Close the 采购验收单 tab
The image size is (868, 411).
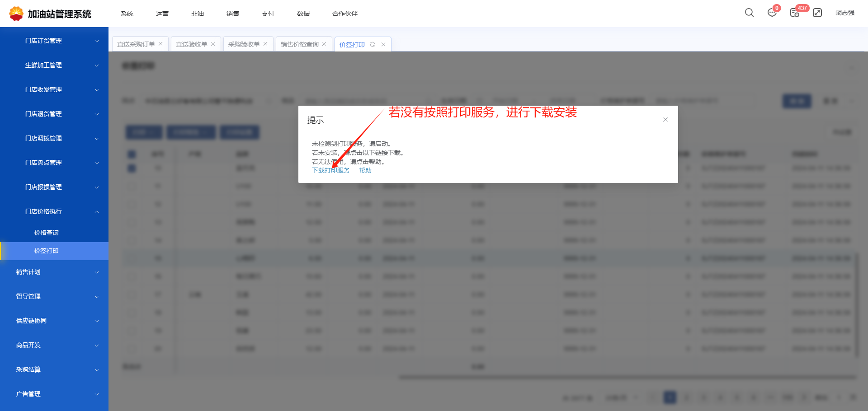pyautogui.click(x=265, y=44)
